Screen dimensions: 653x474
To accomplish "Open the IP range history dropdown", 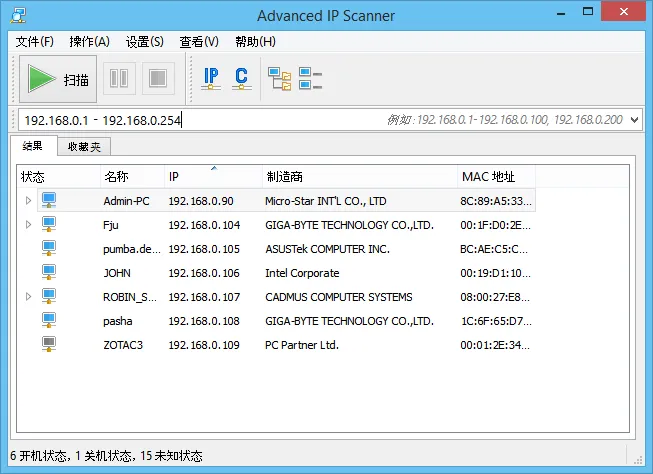I will (x=634, y=120).
